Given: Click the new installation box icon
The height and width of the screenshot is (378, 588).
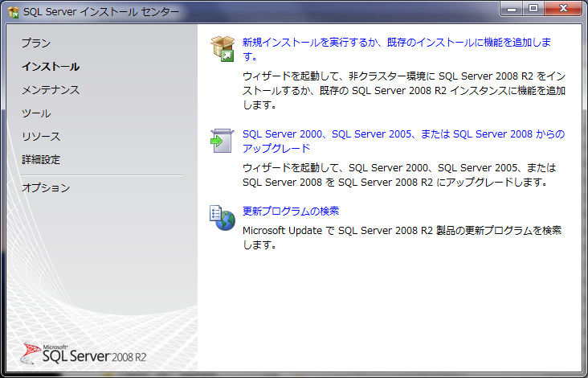Looking at the screenshot, I should tap(221, 48).
